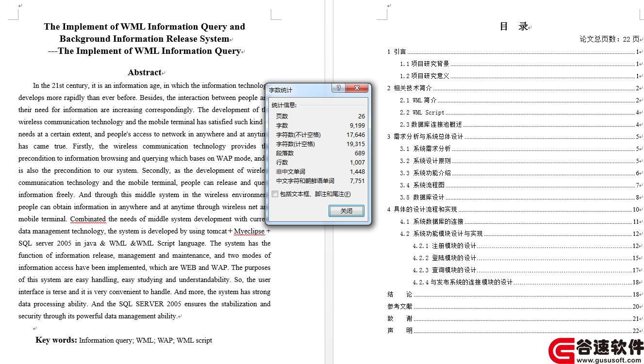644x364 pixels.
Task: Click 字符数(计空格) 19,315 row
Action: 320,144
